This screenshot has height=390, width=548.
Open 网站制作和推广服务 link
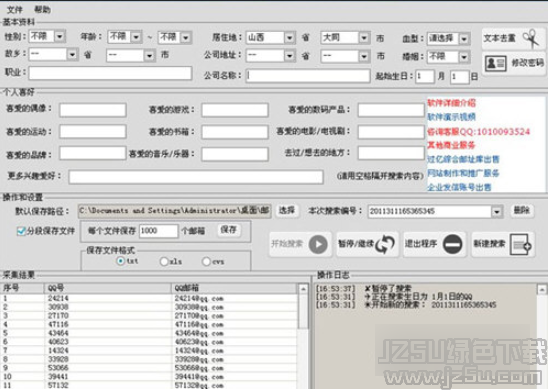point(463,173)
